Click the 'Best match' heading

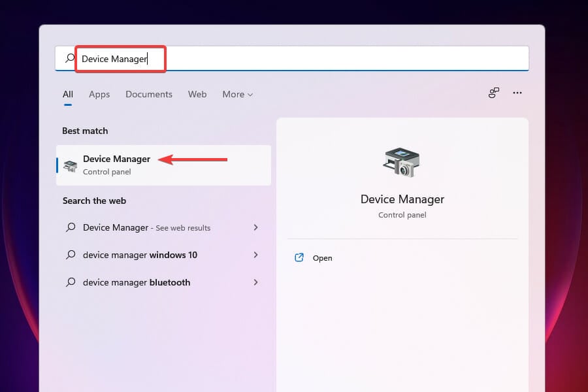point(85,131)
